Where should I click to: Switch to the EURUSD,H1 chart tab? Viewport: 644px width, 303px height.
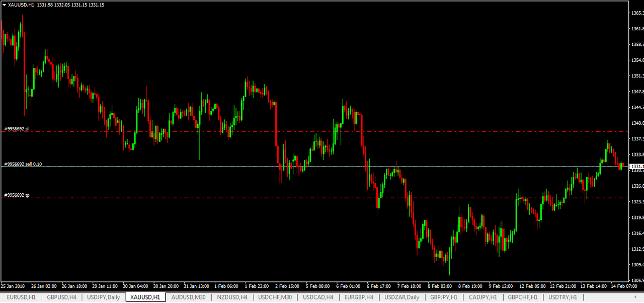coord(21,297)
